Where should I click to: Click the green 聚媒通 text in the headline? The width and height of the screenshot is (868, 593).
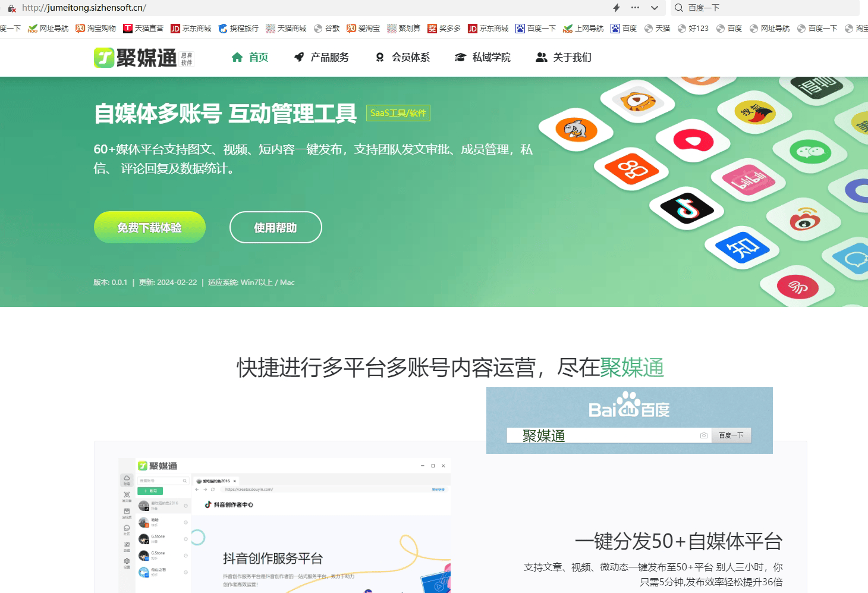(x=632, y=368)
